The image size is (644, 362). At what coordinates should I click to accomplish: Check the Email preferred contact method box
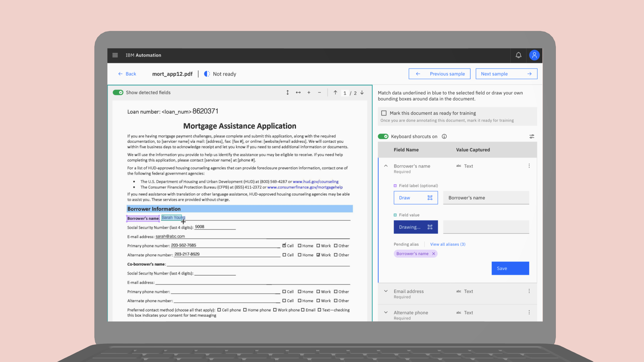click(x=303, y=310)
